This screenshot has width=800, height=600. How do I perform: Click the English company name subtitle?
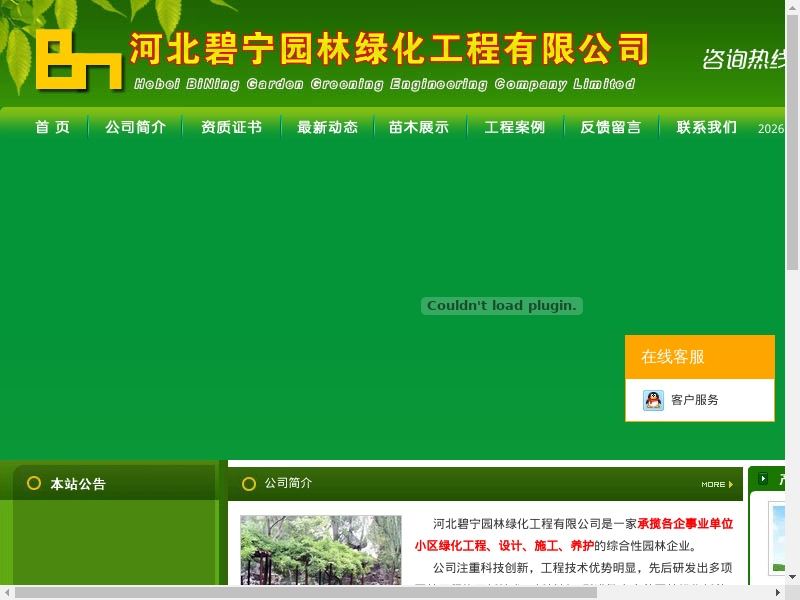[385, 84]
